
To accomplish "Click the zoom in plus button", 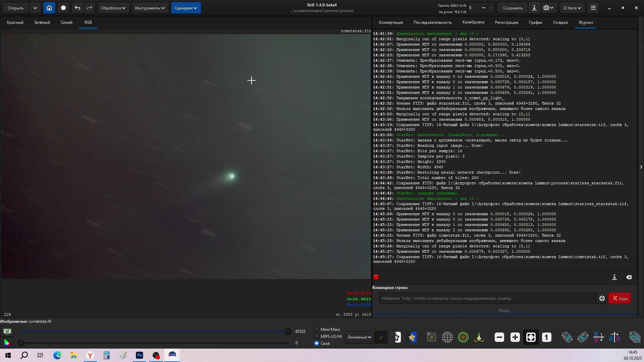I will point(515,337).
